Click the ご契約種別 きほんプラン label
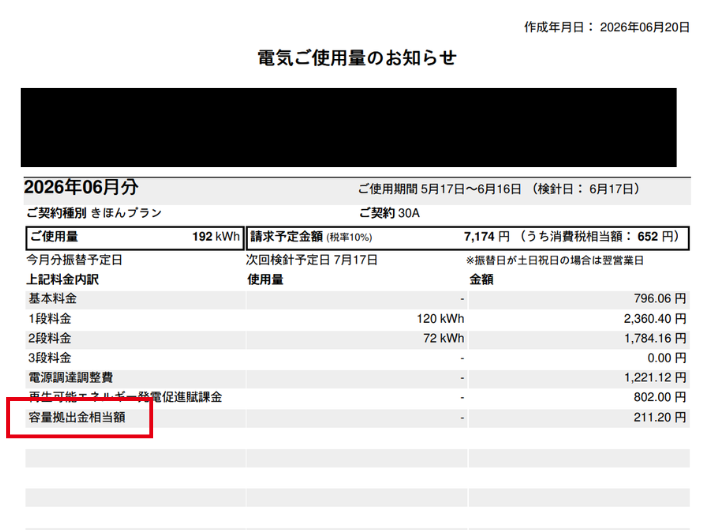The height and width of the screenshot is (530, 710). click(x=94, y=213)
